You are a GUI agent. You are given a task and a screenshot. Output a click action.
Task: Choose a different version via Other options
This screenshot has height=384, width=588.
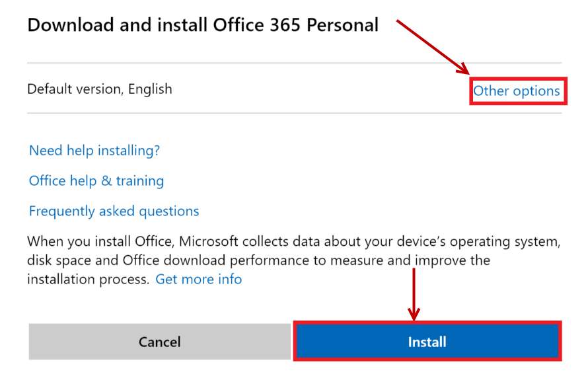(x=516, y=91)
